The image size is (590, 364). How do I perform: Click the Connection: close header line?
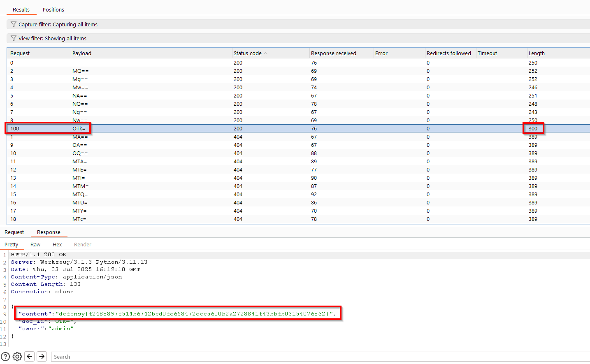tap(42, 292)
